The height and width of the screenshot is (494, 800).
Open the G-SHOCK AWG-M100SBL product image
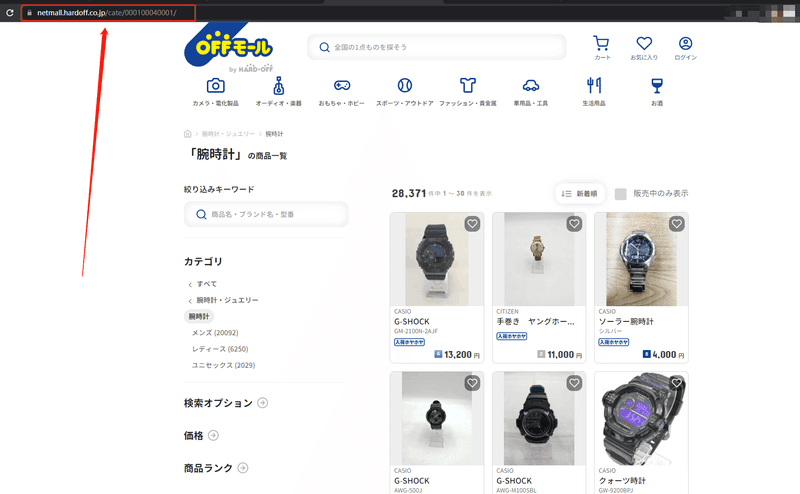click(539, 418)
